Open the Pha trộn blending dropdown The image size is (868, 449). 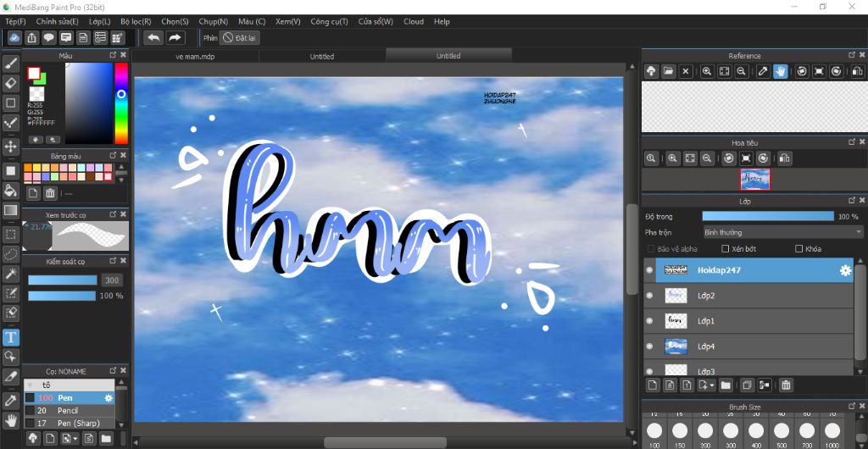pos(782,232)
